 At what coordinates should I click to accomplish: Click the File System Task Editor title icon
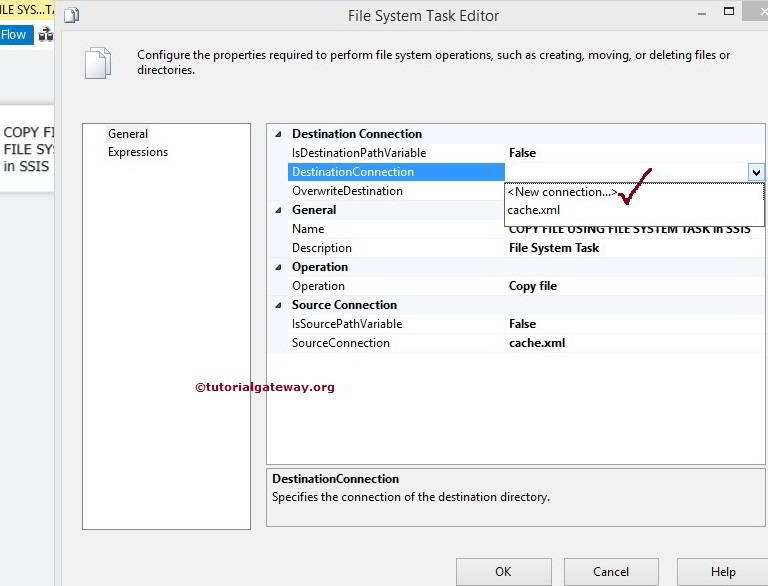tap(72, 16)
